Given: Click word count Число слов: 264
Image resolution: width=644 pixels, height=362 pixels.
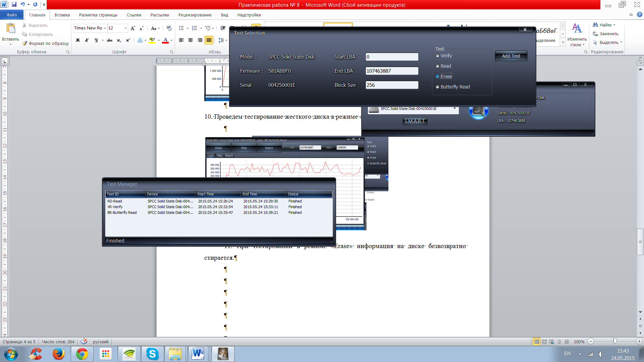Looking at the screenshot, I should (x=58, y=342).
